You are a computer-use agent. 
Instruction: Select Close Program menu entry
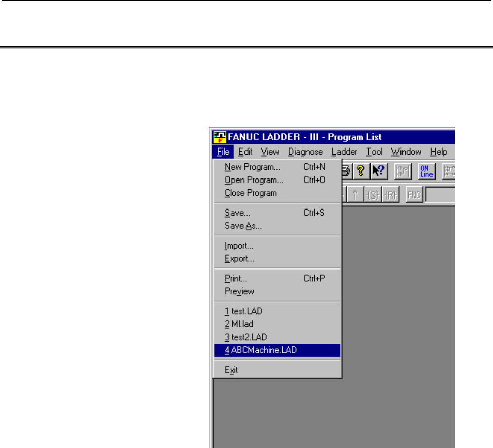[x=278, y=193]
